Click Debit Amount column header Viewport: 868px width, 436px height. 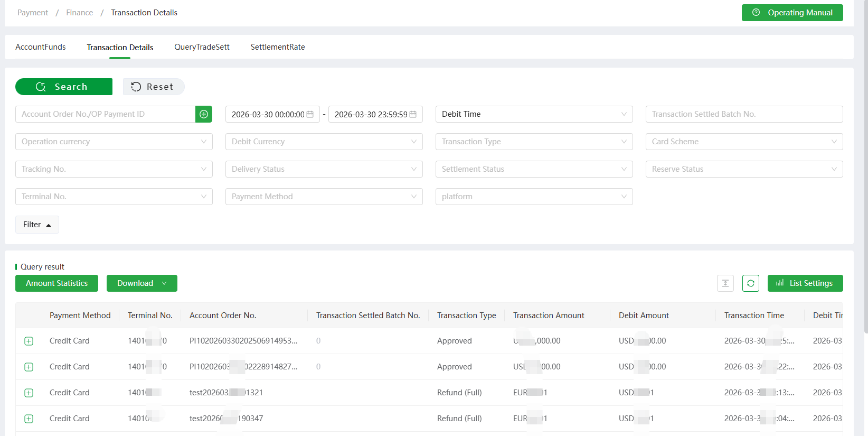(644, 316)
